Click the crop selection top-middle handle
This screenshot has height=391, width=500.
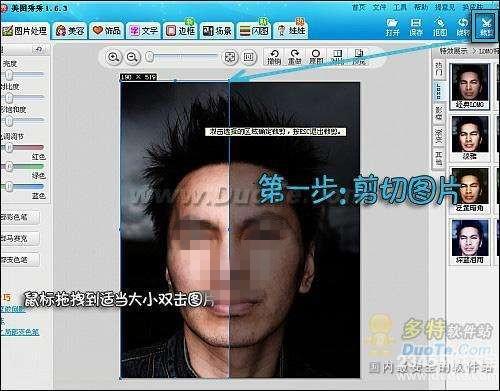click(x=175, y=81)
